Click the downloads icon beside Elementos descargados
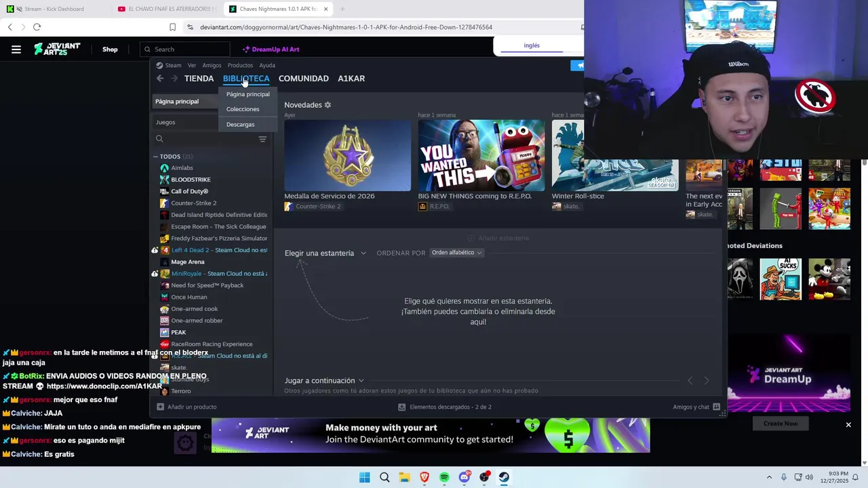This screenshot has height=488, width=868. pos(401,407)
